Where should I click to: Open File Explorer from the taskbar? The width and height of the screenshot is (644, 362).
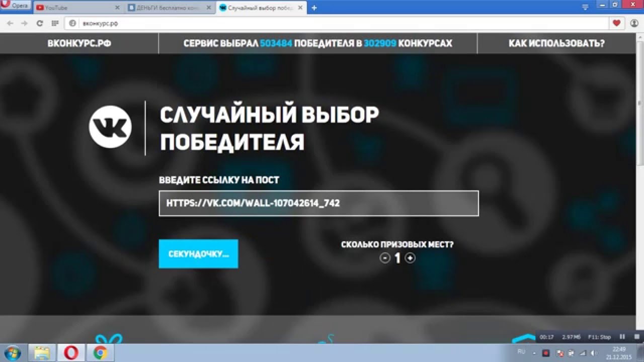[x=43, y=352]
